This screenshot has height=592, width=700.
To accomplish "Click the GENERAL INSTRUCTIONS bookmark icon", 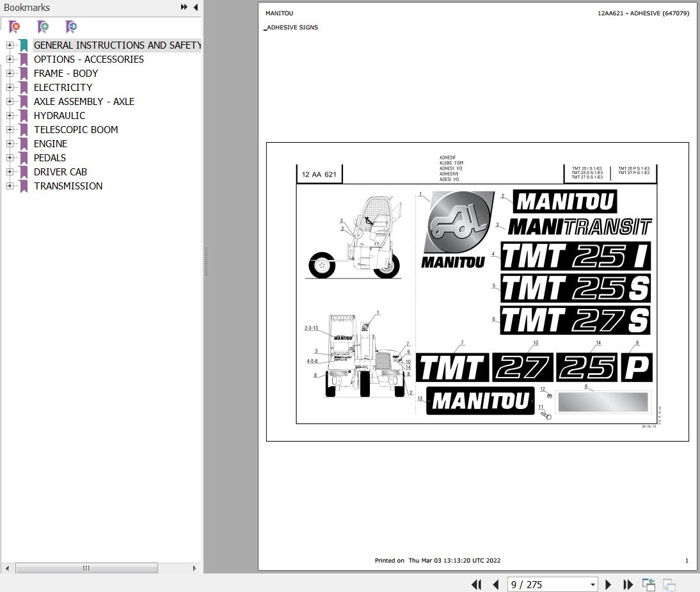I will (x=24, y=45).
